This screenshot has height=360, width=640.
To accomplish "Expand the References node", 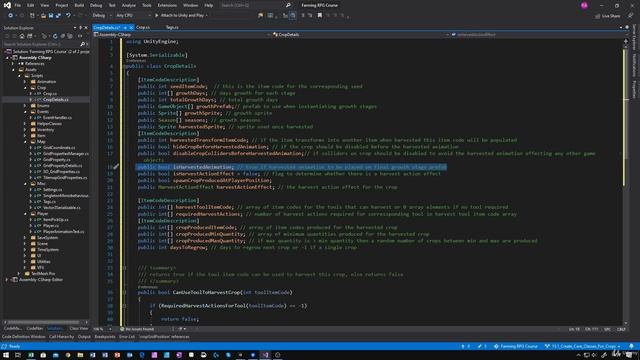I will 13,64.
